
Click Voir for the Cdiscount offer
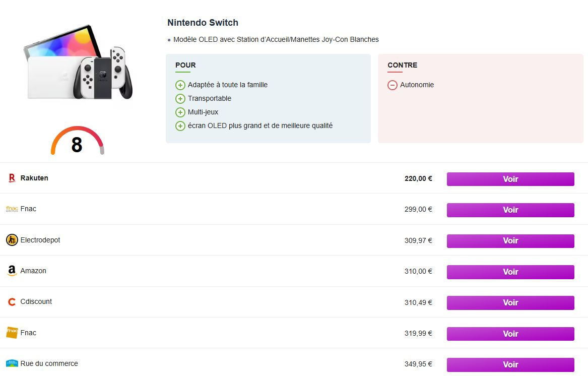510,302
